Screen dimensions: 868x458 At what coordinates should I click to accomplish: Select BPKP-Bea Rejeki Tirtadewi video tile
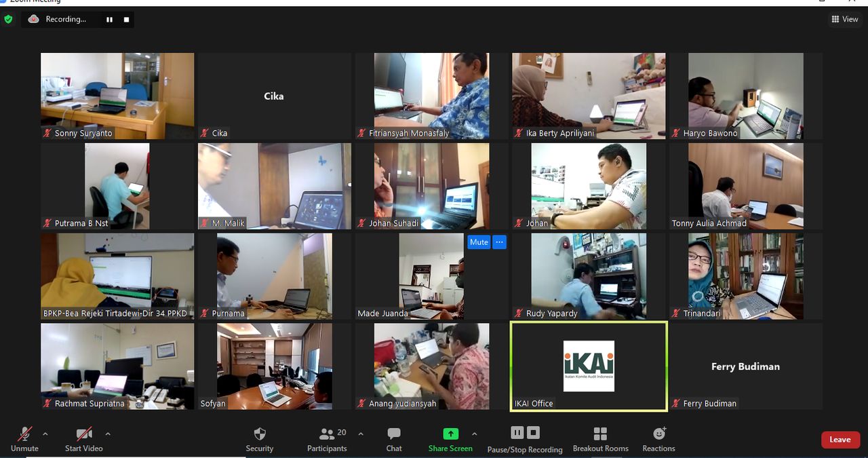(x=117, y=276)
